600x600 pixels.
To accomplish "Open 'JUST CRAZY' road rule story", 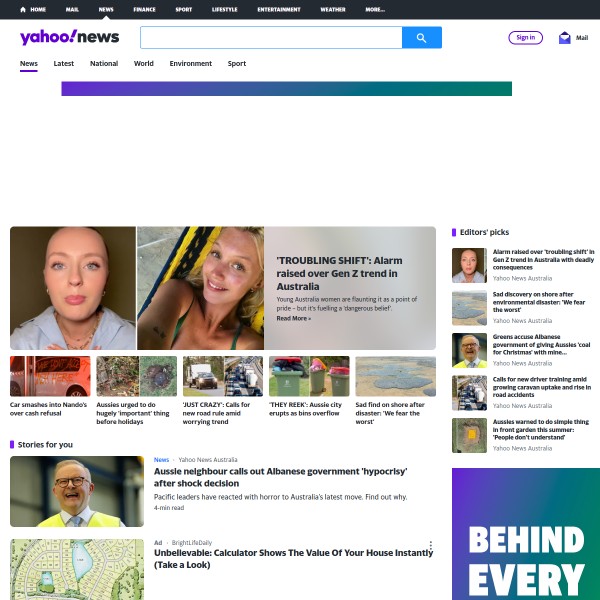I will coord(216,413).
